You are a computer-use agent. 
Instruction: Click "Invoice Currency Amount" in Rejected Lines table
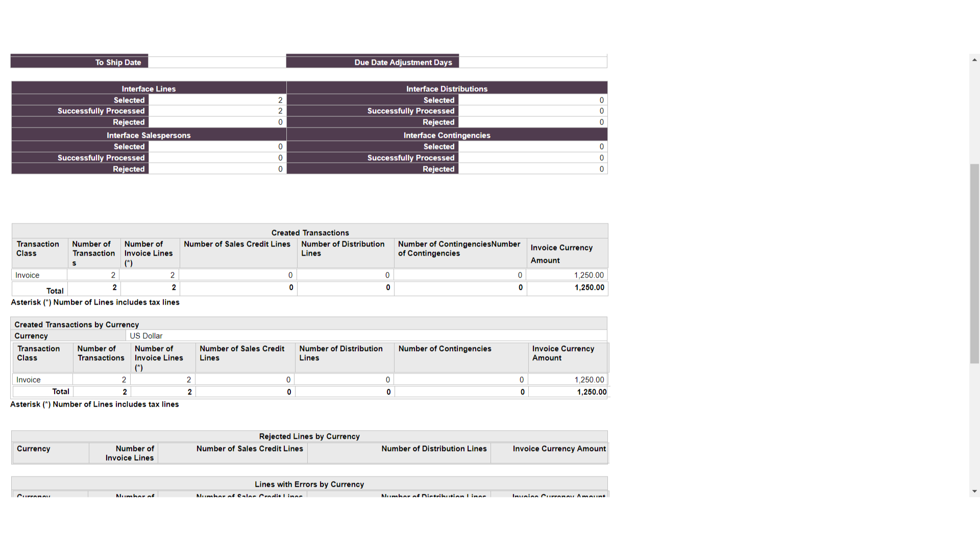click(559, 448)
